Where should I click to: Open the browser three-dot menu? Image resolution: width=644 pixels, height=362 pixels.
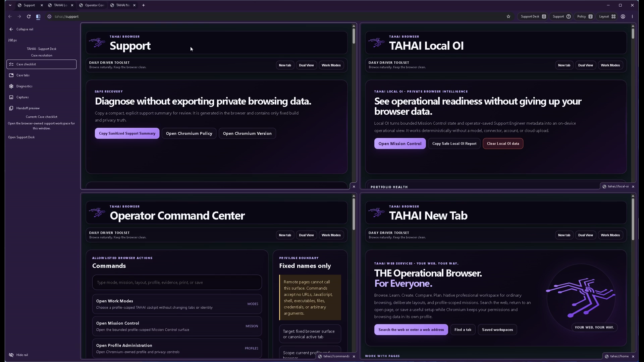(x=632, y=16)
